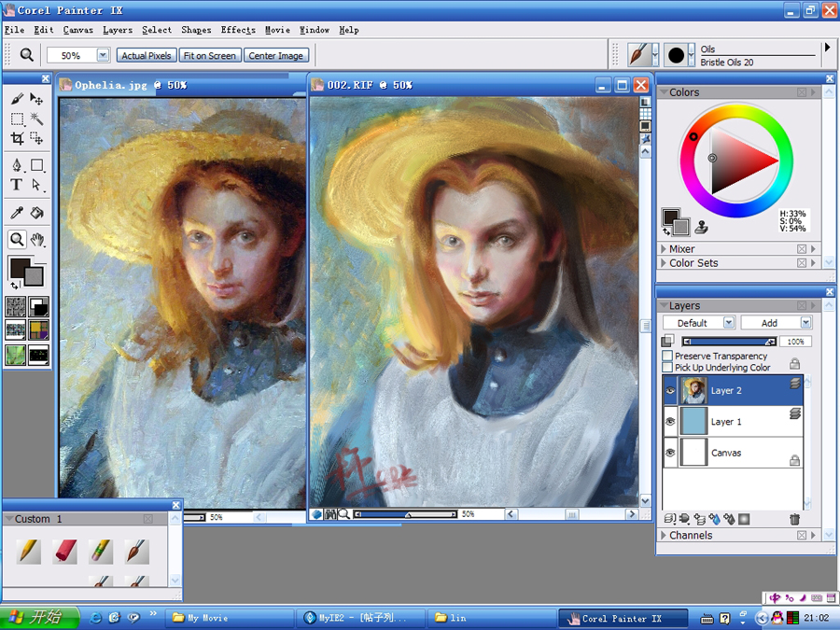Pick the Rectangular Selection tool
Screen dimensions: 840x630
[17, 119]
